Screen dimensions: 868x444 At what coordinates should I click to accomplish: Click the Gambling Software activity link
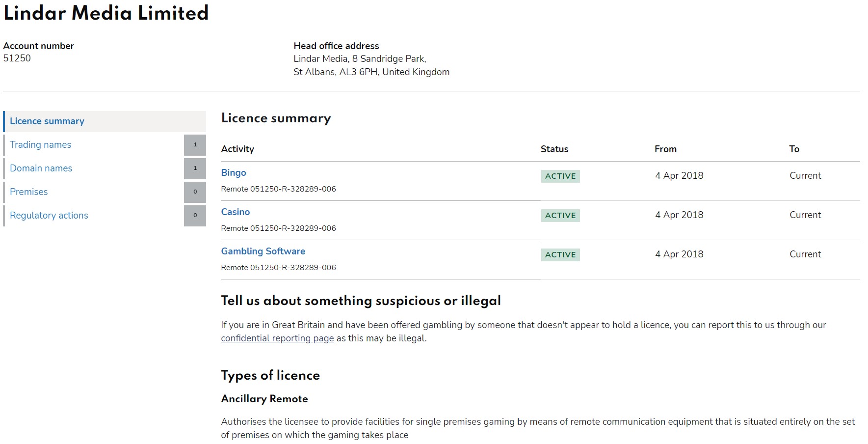[x=263, y=251]
